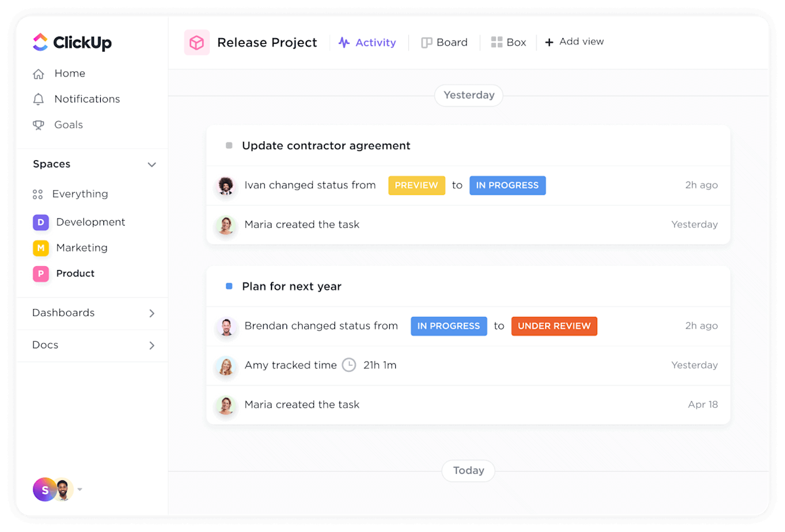Viewport: 785px width, 532px height.
Task: Collapse the Spaces section
Action: 152,164
